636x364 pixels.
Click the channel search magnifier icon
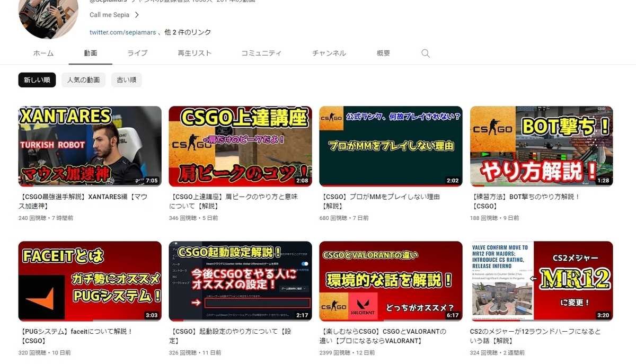(425, 54)
